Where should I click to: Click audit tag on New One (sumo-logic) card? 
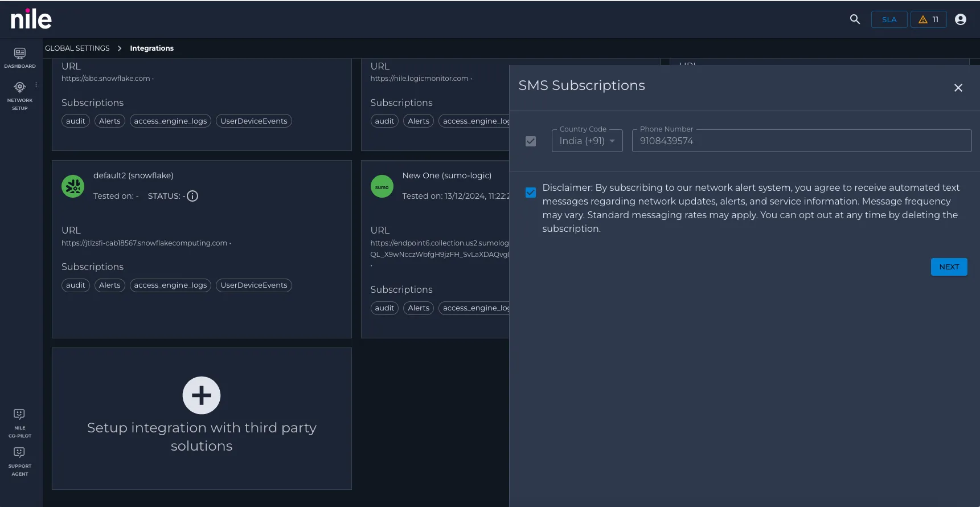384,308
